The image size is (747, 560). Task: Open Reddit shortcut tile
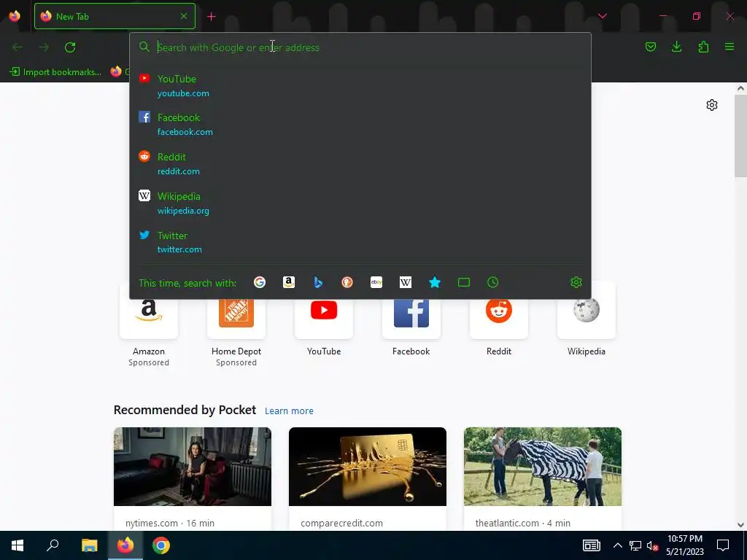[x=499, y=319]
